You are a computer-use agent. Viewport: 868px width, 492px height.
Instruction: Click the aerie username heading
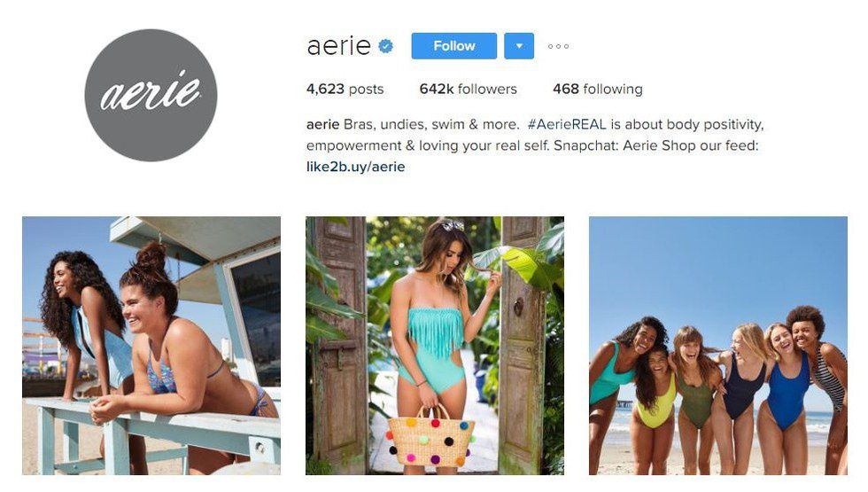pos(338,46)
